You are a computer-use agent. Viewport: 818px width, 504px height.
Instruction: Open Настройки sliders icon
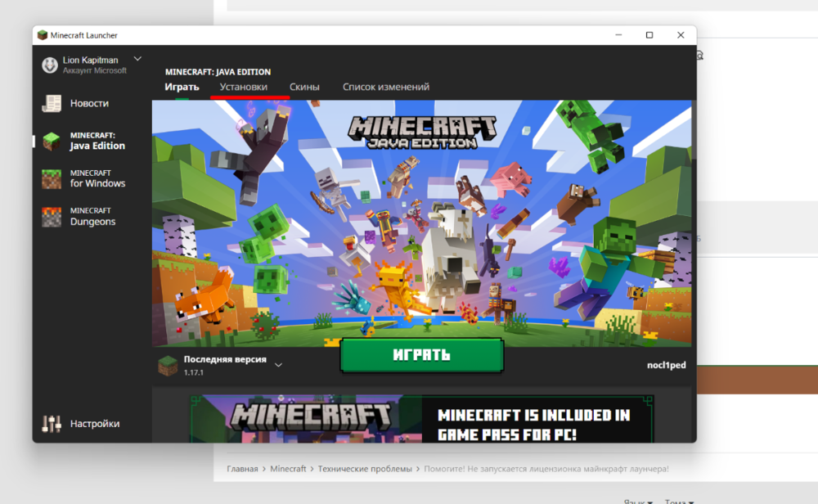coord(52,424)
